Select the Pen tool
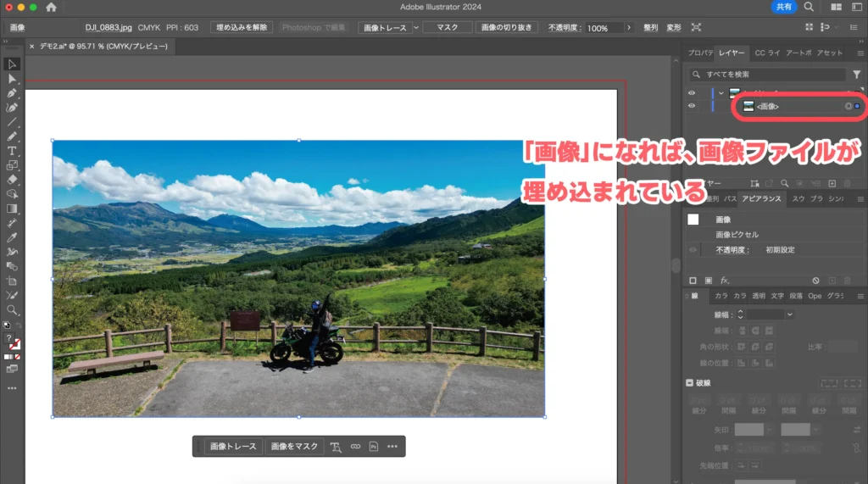This screenshot has height=484, width=868. (x=12, y=93)
